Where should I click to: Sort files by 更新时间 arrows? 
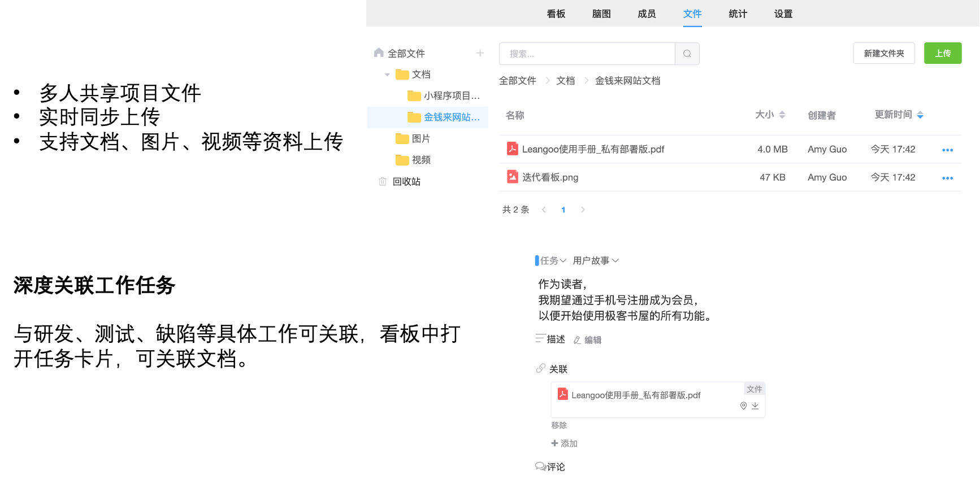click(x=920, y=115)
